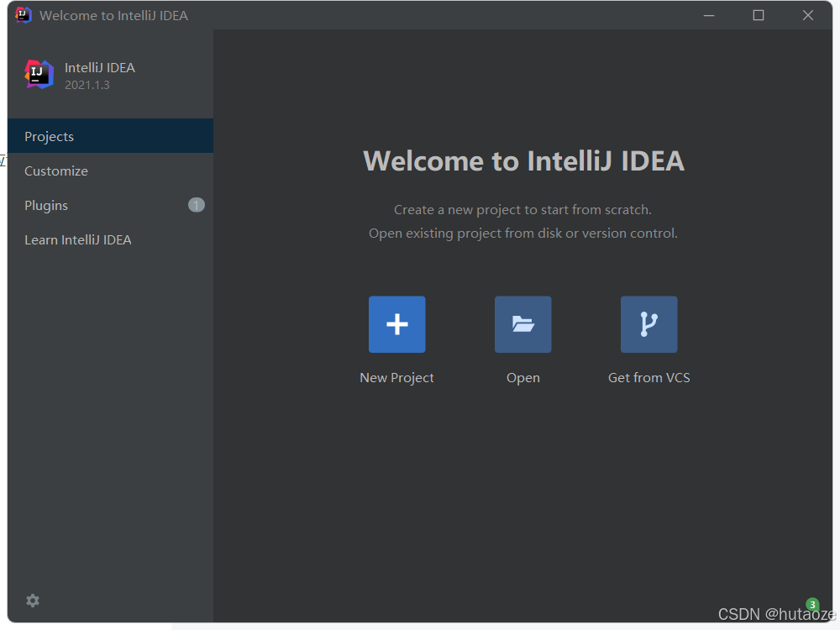840x630 pixels.
Task: Click the Open label under folder icon
Action: [x=522, y=378]
